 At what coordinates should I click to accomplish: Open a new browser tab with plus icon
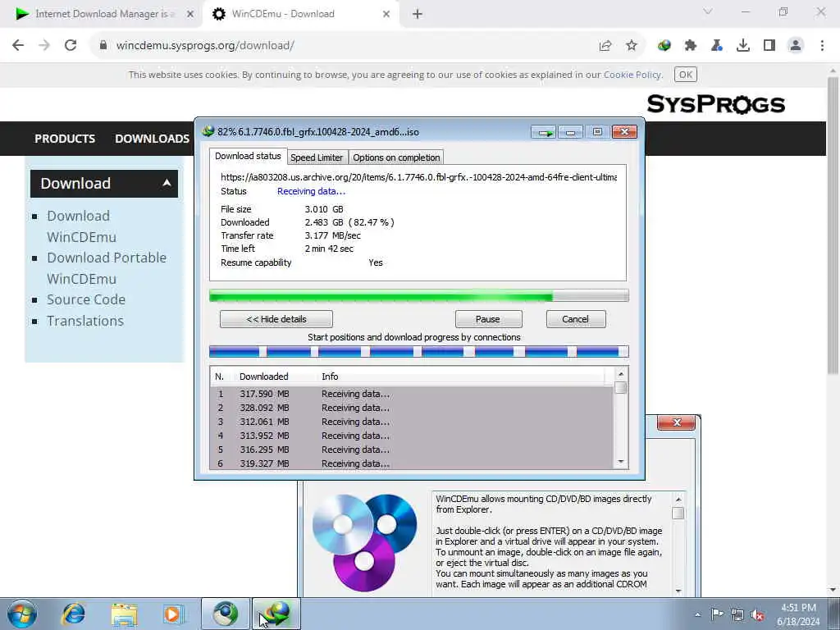pyautogui.click(x=418, y=14)
